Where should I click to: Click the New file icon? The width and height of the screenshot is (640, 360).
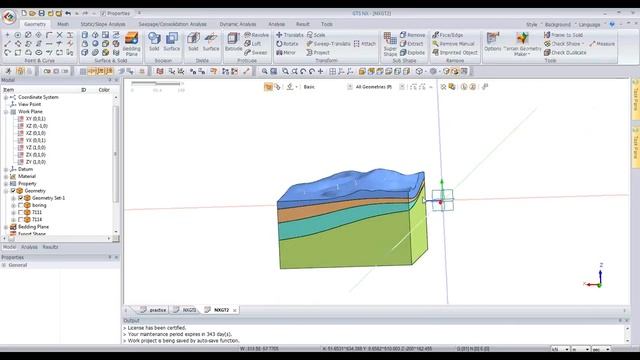tap(24, 13)
